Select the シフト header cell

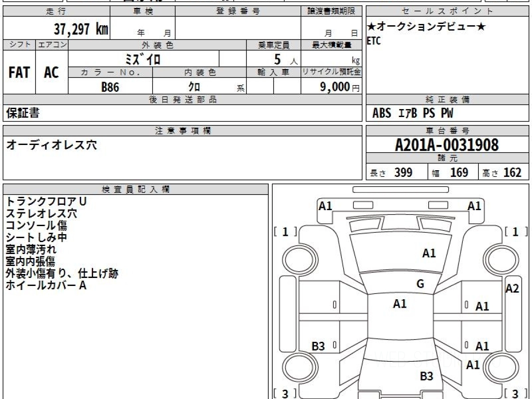19,45
